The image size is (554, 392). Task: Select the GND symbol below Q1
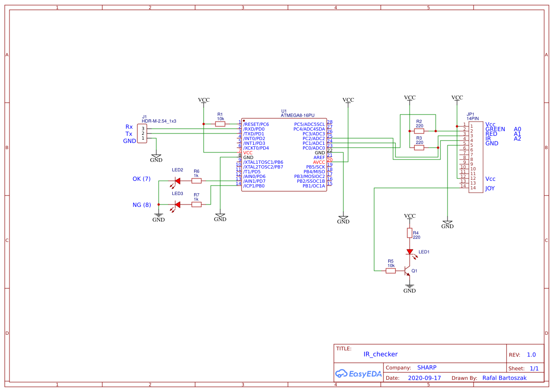point(410,286)
